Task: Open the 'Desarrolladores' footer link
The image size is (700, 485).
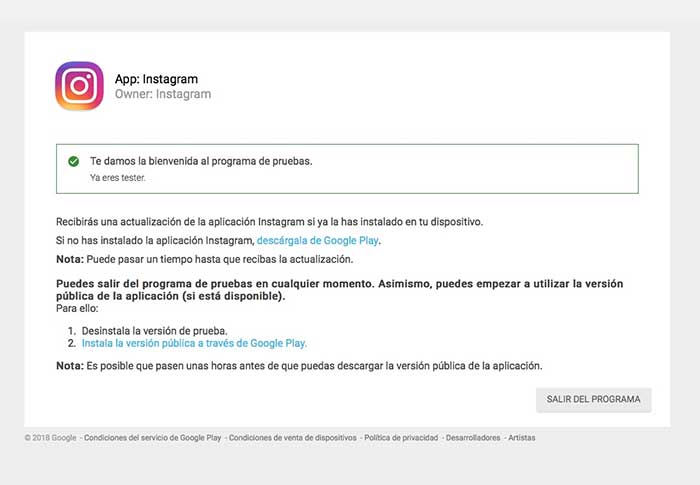Action: tap(473, 438)
